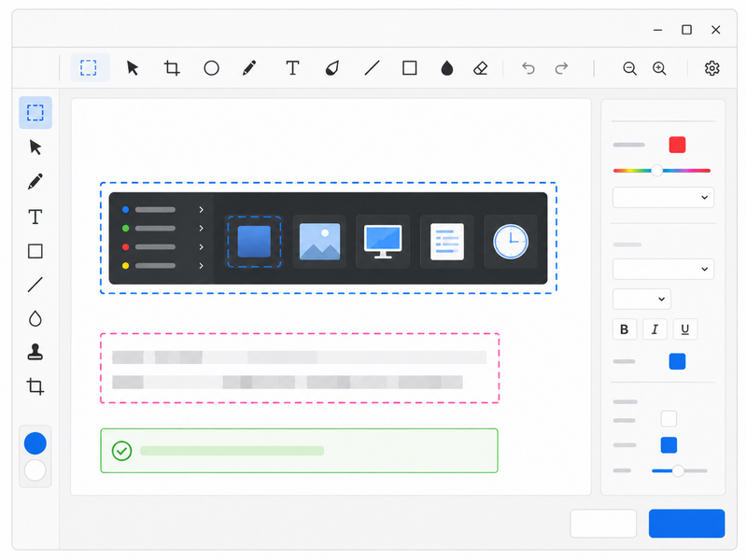Select the yellow dot menu row
This screenshot has width=747, height=560.
click(x=162, y=266)
